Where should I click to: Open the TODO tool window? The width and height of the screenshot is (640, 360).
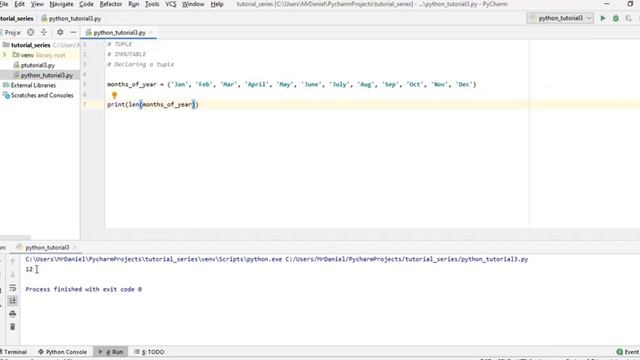[149, 352]
